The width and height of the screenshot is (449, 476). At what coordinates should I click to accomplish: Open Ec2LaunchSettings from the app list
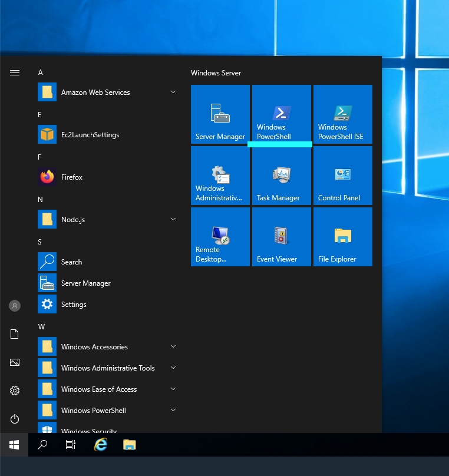(108, 134)
